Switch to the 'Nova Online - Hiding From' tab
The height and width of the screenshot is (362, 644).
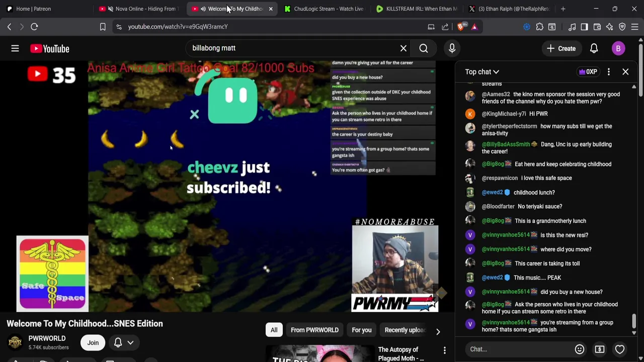(x=139, y=9)
